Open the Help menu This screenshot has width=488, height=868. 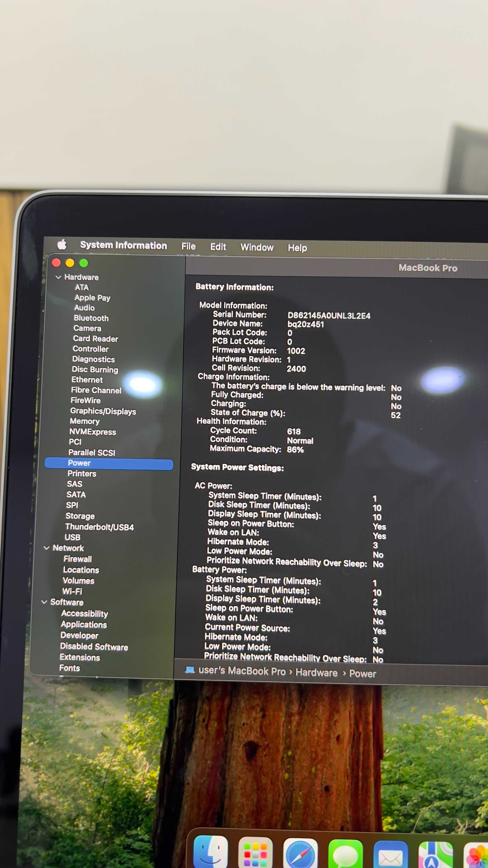point(297,248)
